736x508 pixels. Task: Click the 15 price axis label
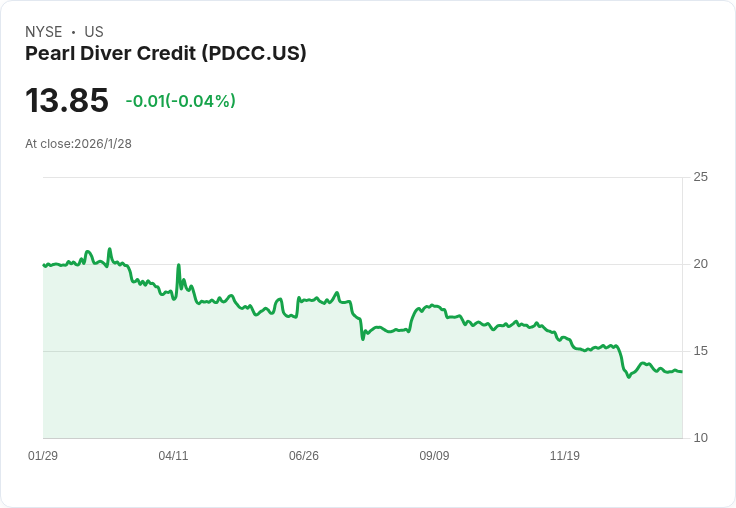click(x=700, y=351)
